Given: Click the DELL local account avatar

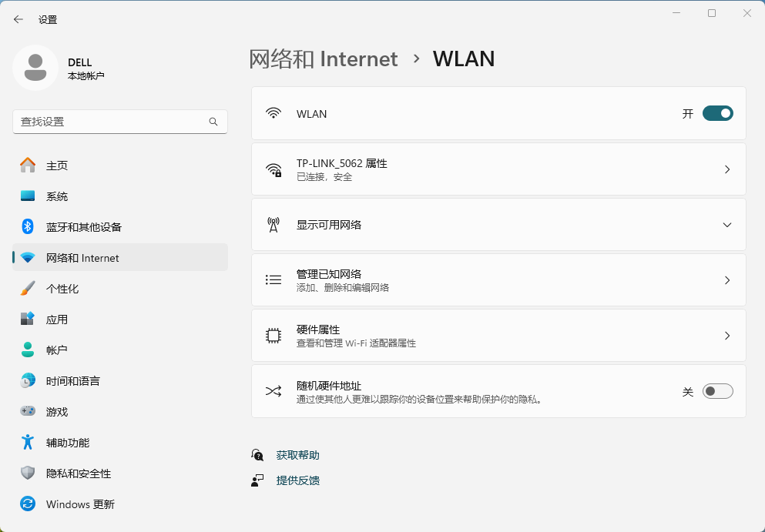Looking at the screenshot, I should pos(35,68).
